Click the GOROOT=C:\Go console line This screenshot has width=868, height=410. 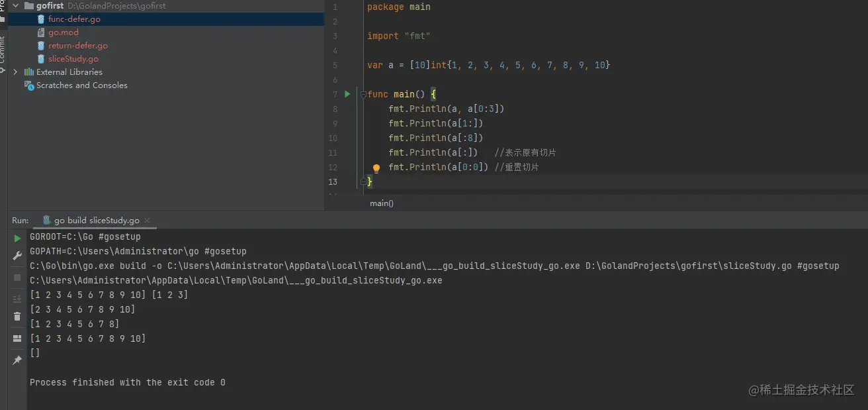(85, 236)
